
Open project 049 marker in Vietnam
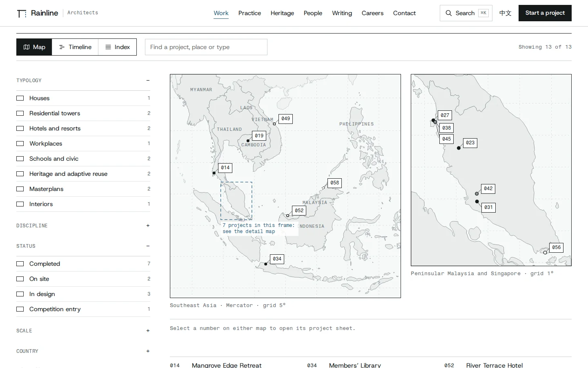pyautogui.click(x=285, y=119)
